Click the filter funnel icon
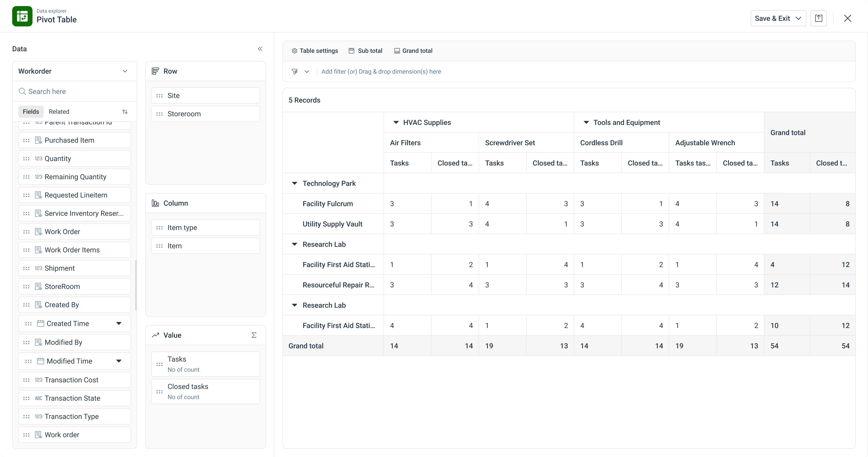 point(295,71)
